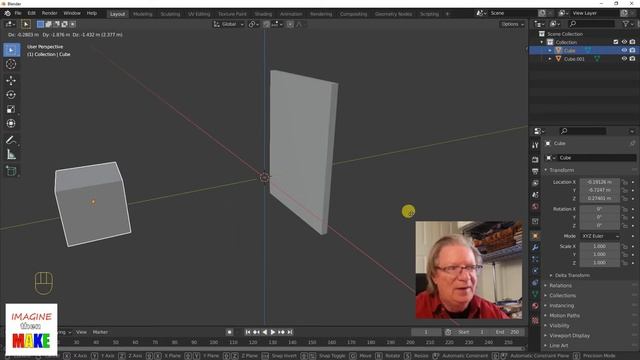The image size is (640, 360).
Task: Open the Help menu
Action: point(92,13)
